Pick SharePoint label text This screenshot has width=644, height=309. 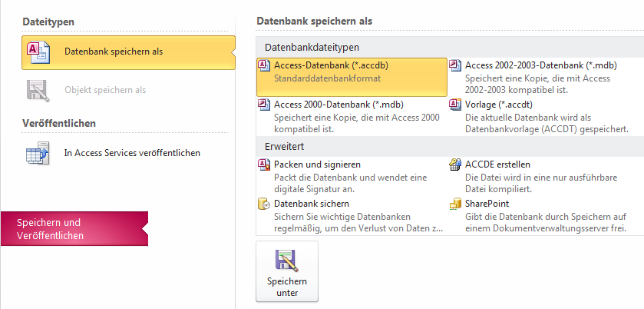point(485,204)
